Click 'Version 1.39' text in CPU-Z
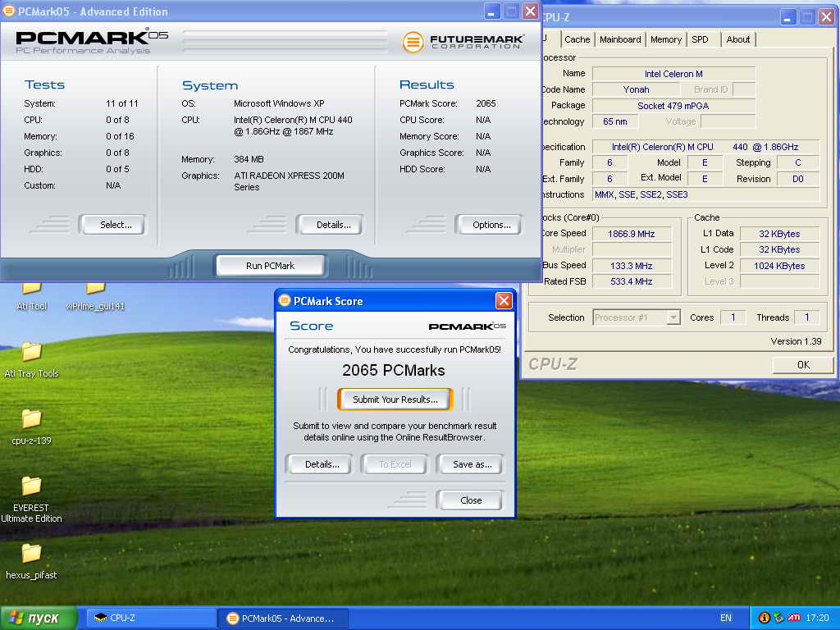Image resolution: width=840 pixels, height=630 pixels. click(x=796, y=341)
